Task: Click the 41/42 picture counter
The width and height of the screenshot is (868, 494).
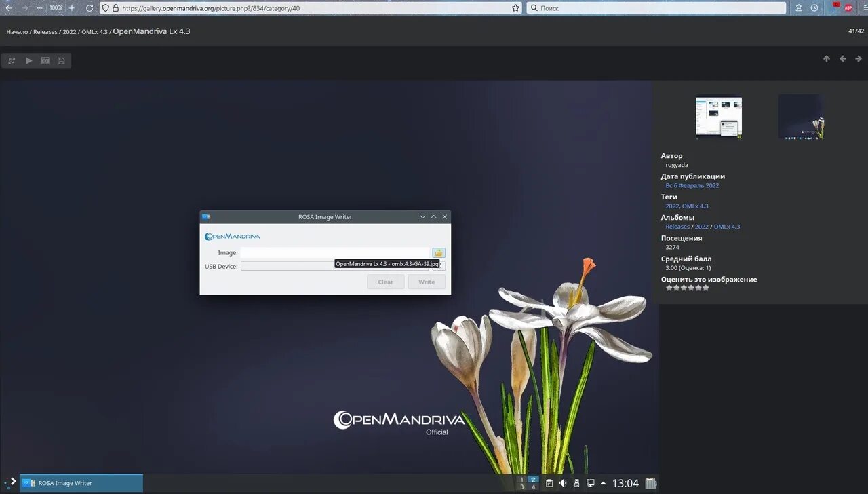Action: click(x=856, y=31)
